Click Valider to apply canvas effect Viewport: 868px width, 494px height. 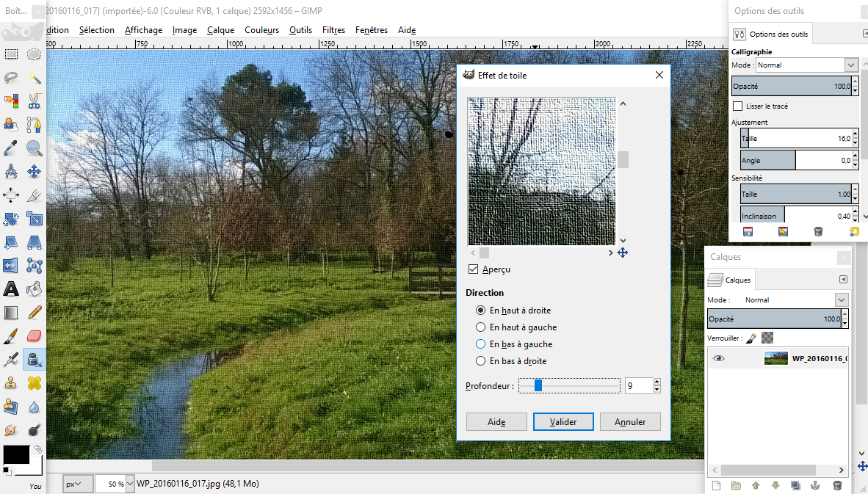(563, 422)
